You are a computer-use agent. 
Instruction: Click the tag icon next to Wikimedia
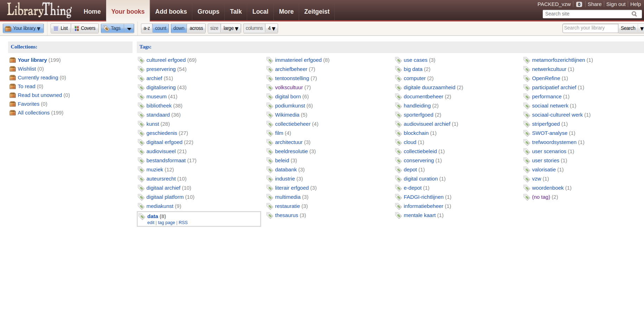coord(270,115)
